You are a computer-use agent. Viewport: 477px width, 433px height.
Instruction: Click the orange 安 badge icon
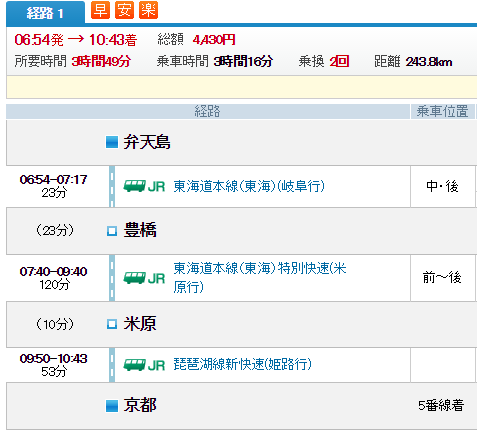point(124,10)
